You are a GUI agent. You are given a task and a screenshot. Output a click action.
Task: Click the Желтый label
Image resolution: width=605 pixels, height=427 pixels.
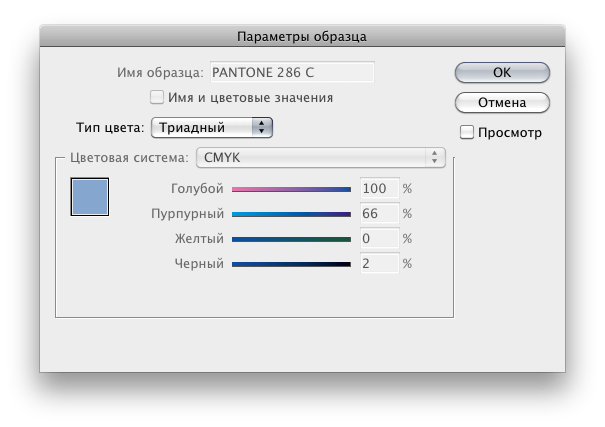pos(199,239)
